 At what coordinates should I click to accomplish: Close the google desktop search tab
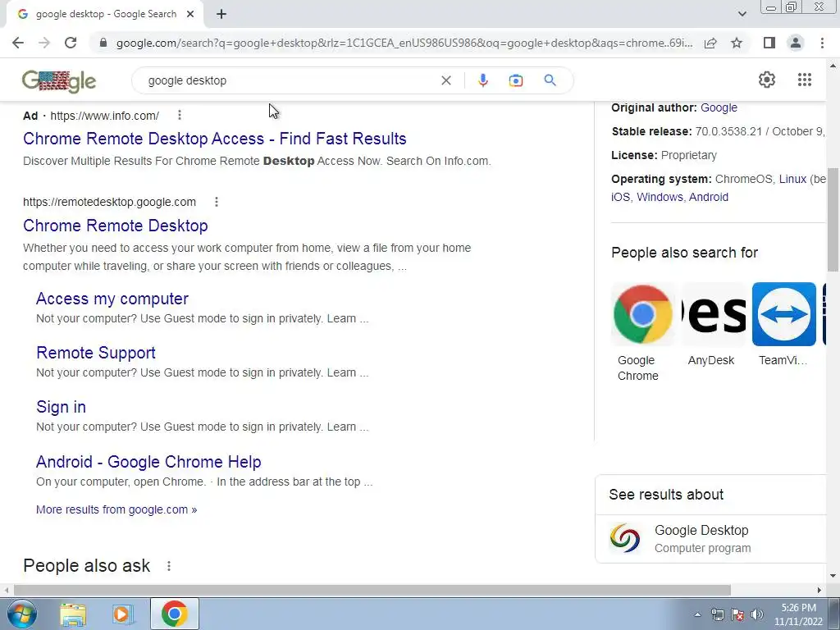tap(190, 14)
